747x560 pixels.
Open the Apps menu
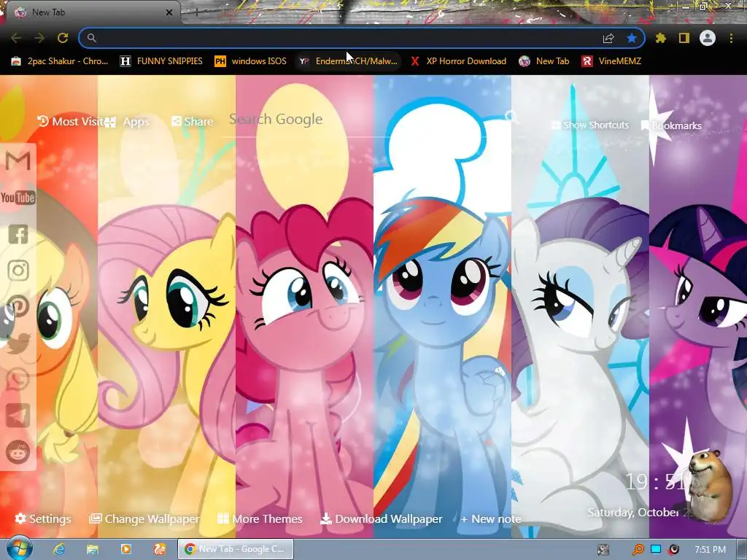pos(127,122)
